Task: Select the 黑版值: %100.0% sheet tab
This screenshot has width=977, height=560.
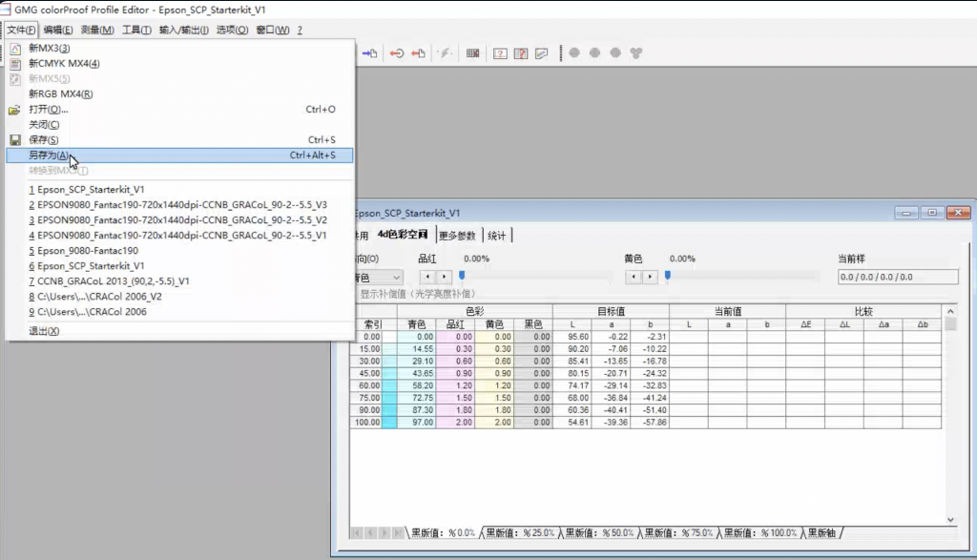Action: pos(760,533)
